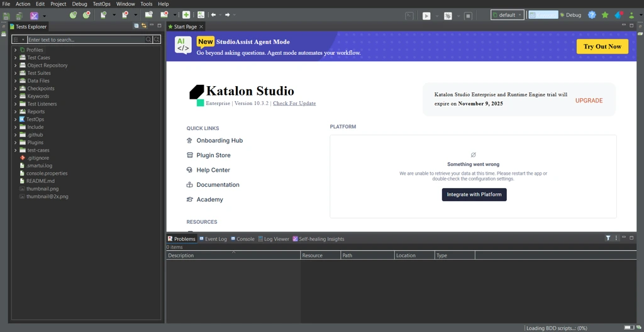Click the Save All toolbar icon

pyautogui.click(x=19, y=16)
